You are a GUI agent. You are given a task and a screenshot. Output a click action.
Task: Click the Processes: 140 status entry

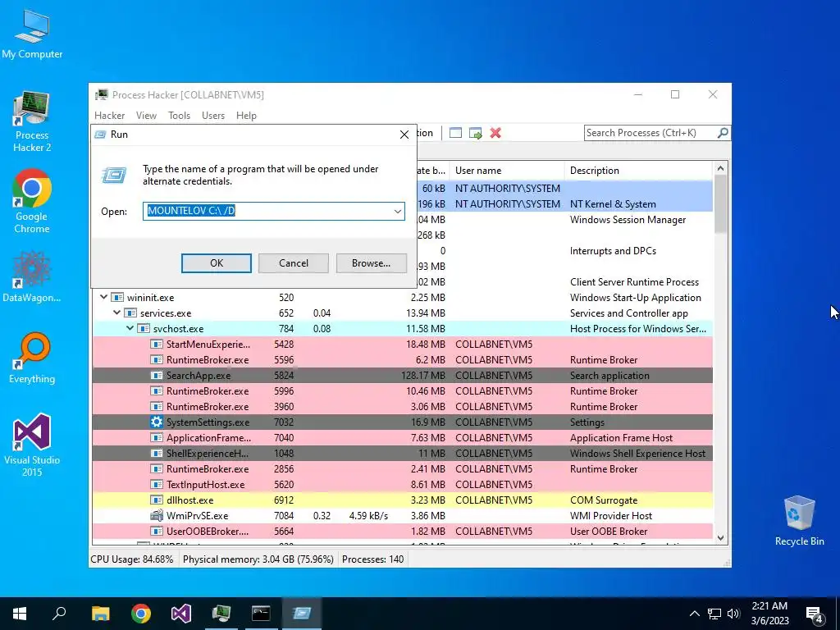point(373,559)
